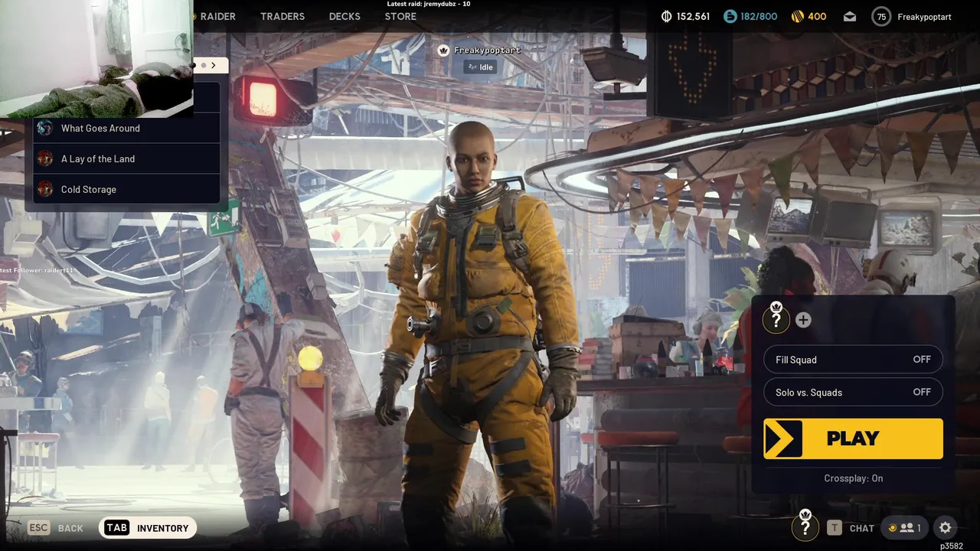Click the bottom question-mark avatar beside Chat
Screen dimensions: 980x551
click(x=805, y=526)
